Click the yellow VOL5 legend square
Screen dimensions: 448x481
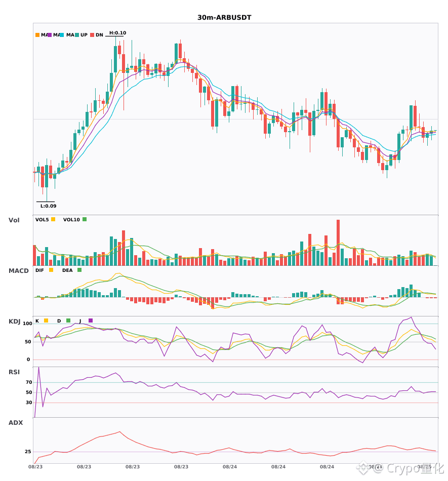point(53,219)
